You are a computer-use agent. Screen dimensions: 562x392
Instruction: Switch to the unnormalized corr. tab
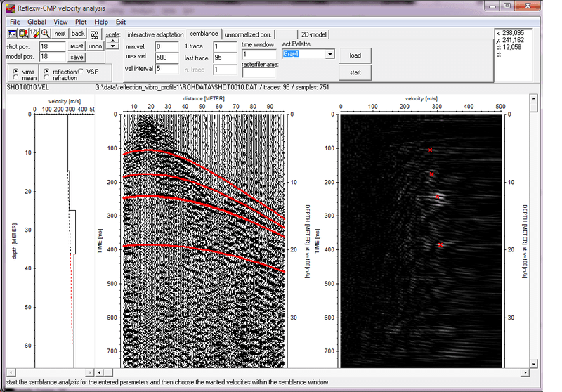248,34
